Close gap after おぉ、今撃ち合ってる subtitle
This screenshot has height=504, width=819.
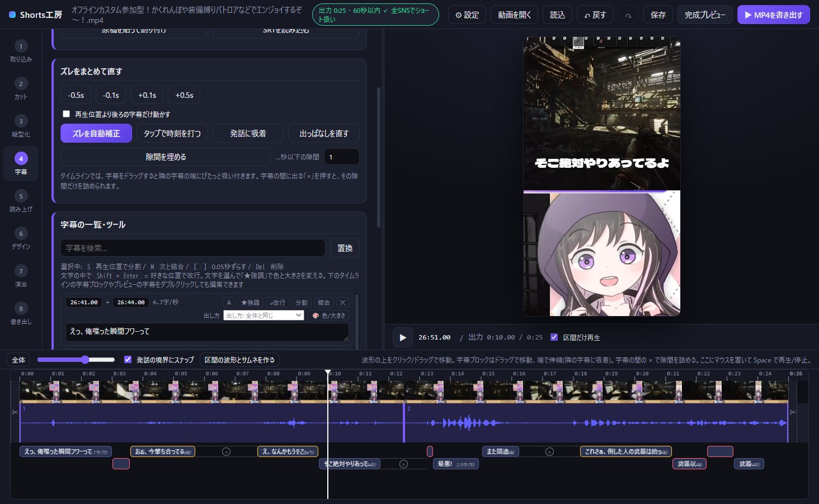226,451
